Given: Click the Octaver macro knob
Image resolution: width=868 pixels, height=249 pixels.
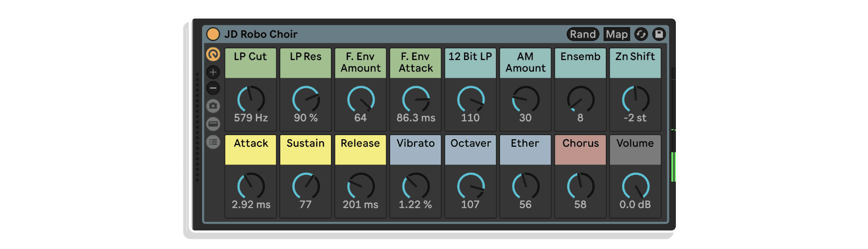Looking at the screenshot, I should pos(471,186).
